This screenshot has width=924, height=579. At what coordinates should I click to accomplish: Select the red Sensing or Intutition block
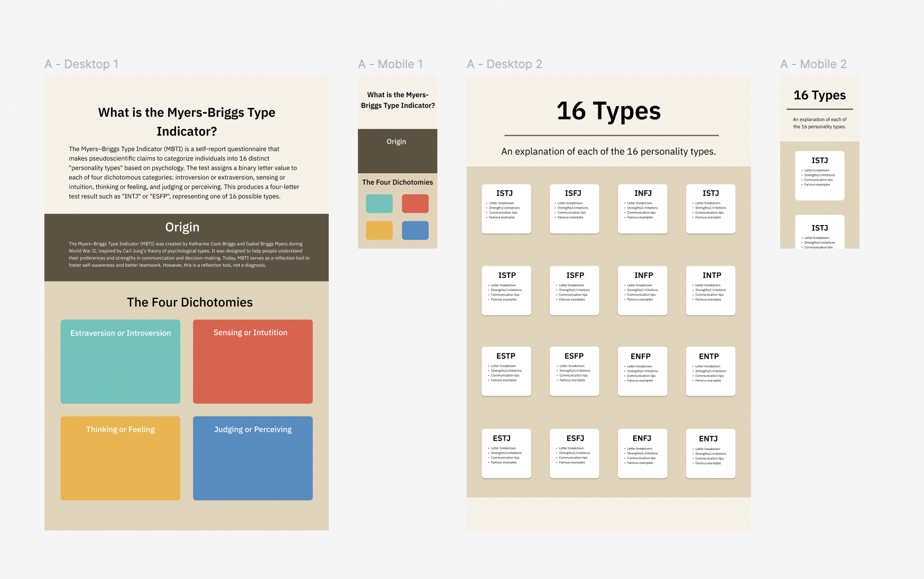pos(253,361)
